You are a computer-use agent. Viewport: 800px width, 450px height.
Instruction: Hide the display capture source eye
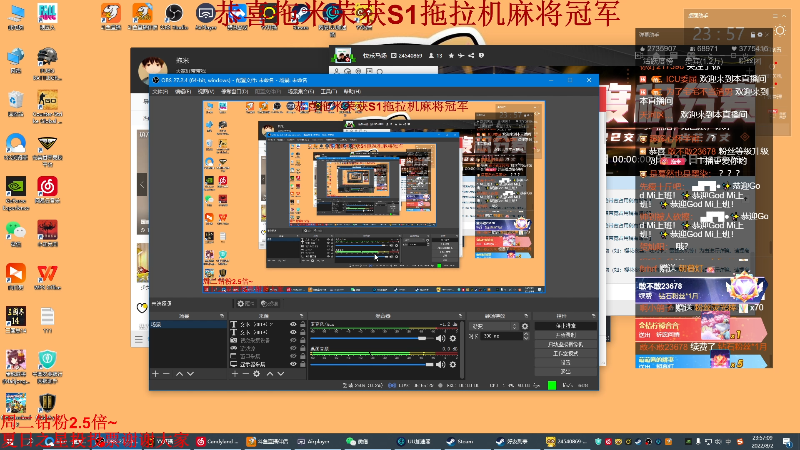tap(293, 364)
